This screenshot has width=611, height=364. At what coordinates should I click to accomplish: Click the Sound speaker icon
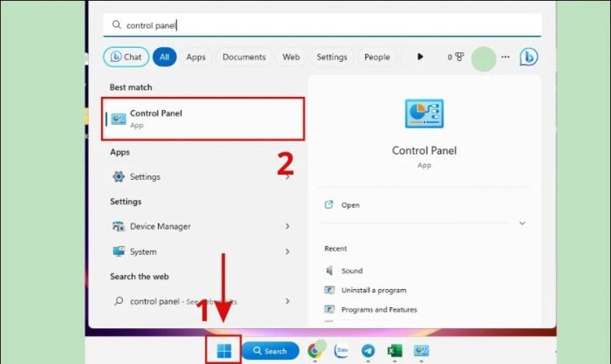[329, 271]
